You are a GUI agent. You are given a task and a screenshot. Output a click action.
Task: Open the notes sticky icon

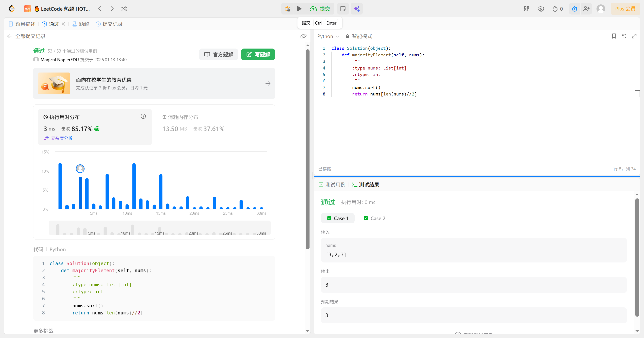[x=343, y=9]
